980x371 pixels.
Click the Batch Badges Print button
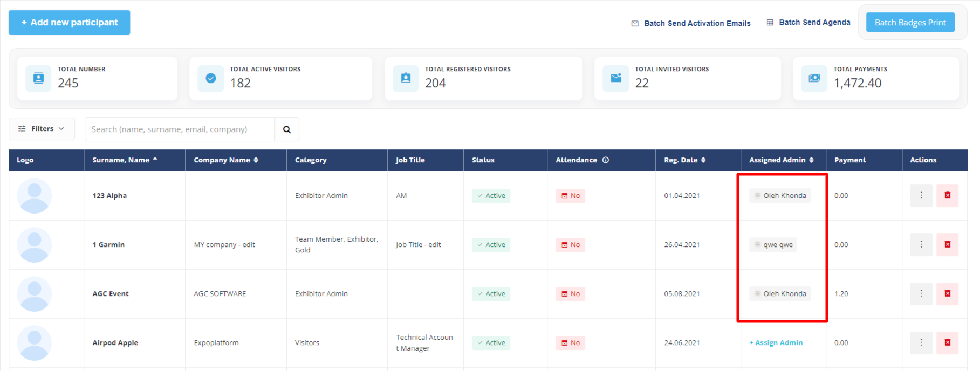tap(910, 23)
